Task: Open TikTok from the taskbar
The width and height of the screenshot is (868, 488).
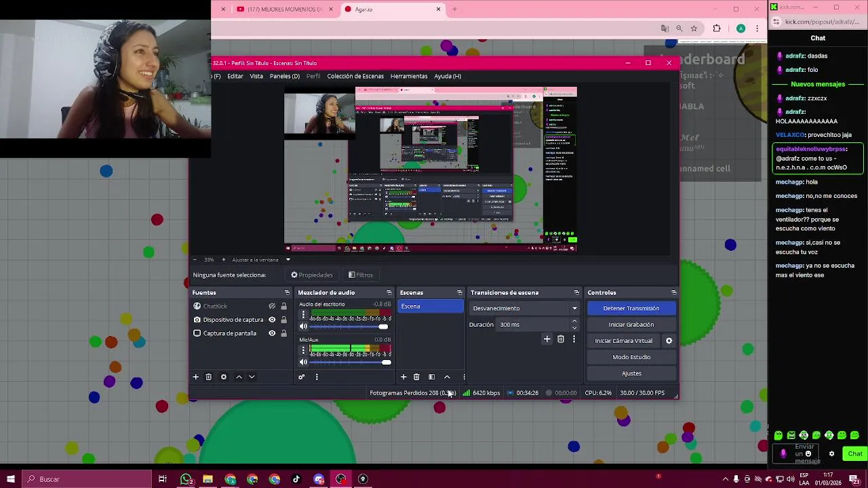Action: coord(296,479)
